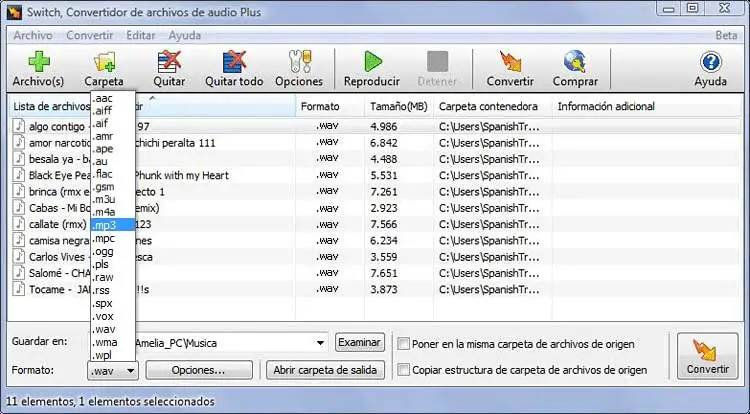
Task: Click the Archivo(s) add files icon
Action: click(x=39, y=62)
